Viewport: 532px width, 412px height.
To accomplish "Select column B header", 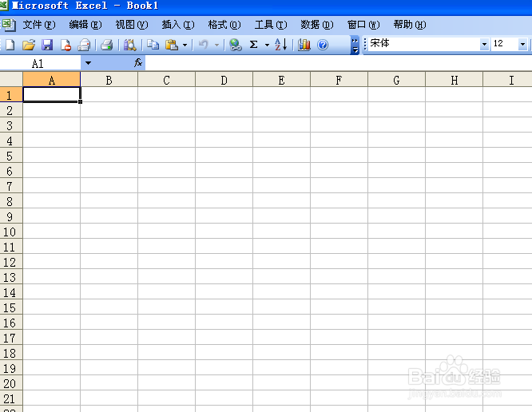I will pos(109,80).
